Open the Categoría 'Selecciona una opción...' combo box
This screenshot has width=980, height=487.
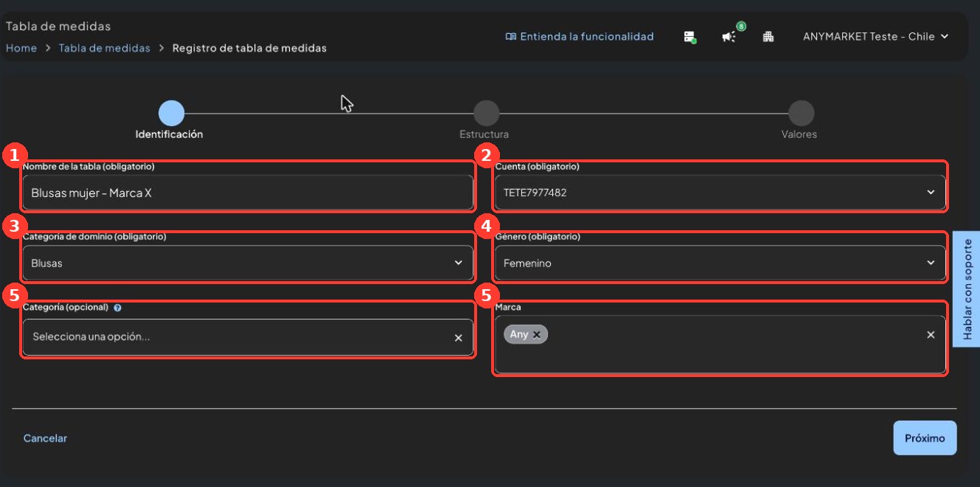coord(248,337)
